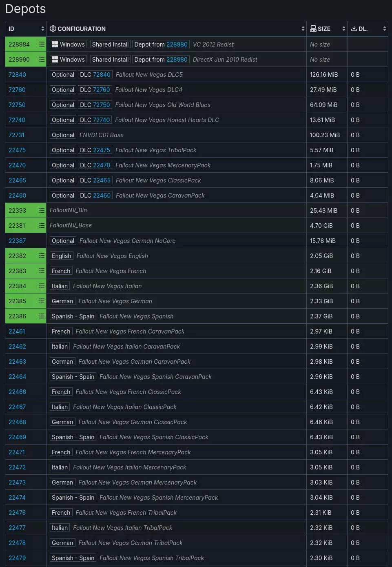Open file list icon for depot 22386

point(41,316)
